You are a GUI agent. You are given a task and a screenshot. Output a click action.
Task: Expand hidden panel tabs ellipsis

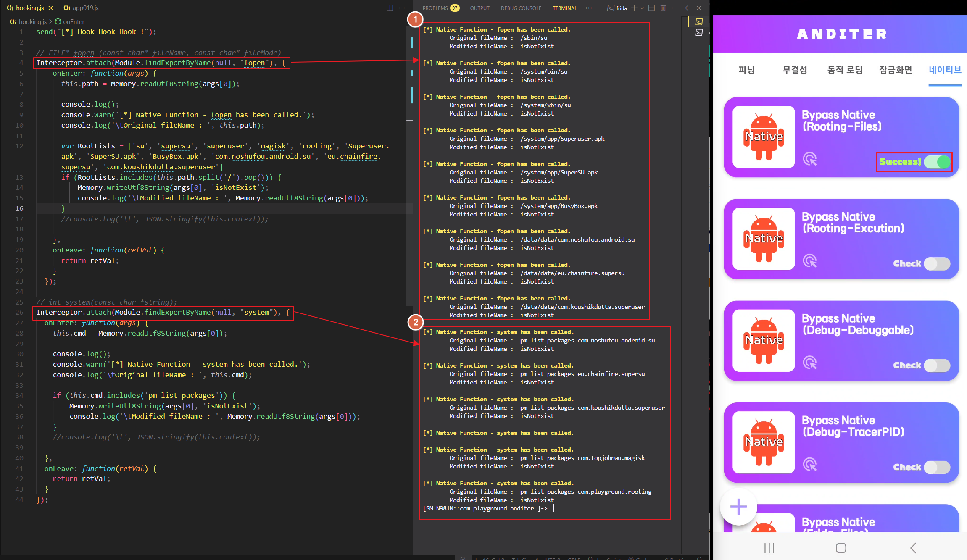pyautogui.click(x=589, y=8)
